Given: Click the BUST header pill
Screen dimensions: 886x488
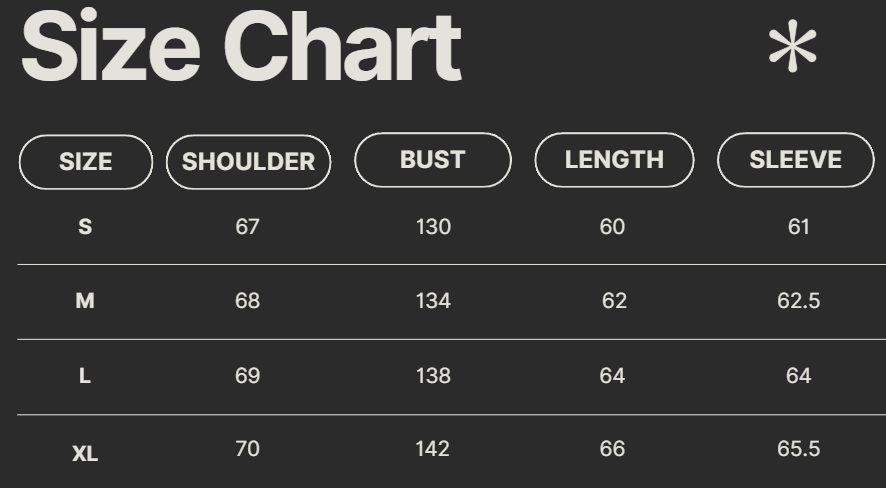Looking at the screenshot, I should click(432, 160).
